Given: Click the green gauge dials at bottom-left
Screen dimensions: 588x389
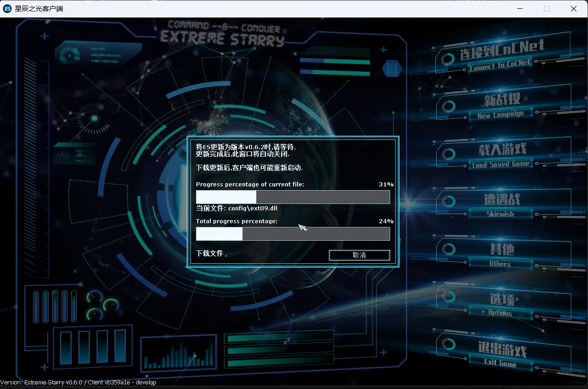Looking at the screenshot, I should (x=102, y=304).
